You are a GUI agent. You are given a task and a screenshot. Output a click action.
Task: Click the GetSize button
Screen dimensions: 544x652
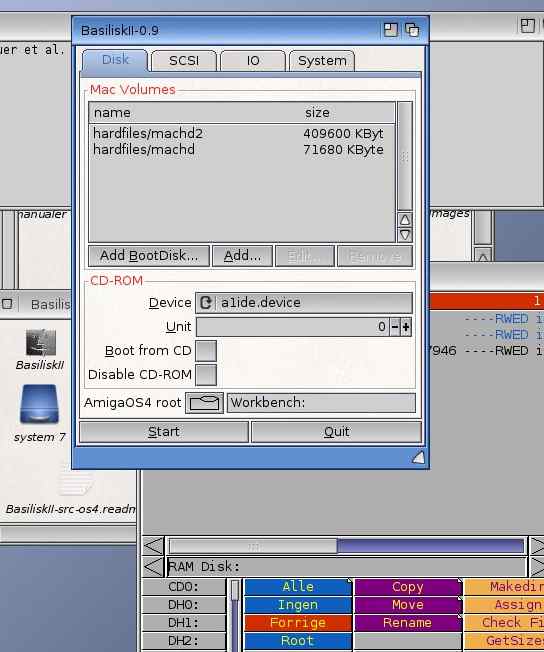(x=504, y=641)
